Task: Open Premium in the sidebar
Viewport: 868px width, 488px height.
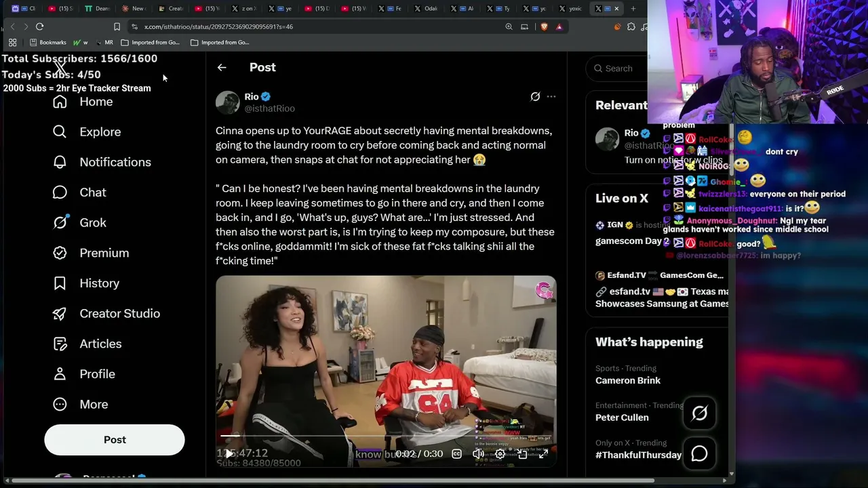Action: 90,253
